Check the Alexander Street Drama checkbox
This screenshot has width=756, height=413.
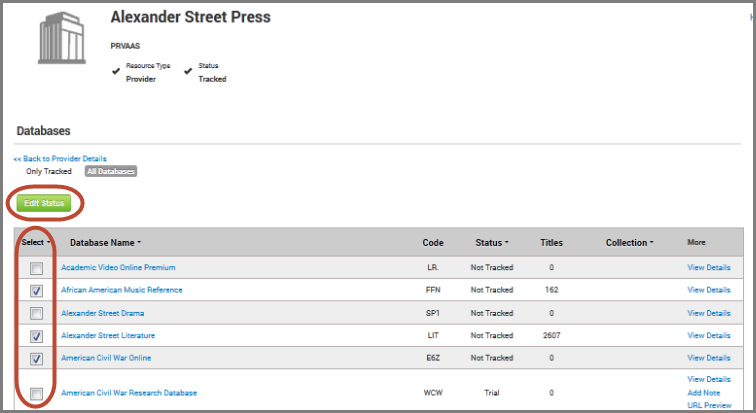tap(36, 314)
